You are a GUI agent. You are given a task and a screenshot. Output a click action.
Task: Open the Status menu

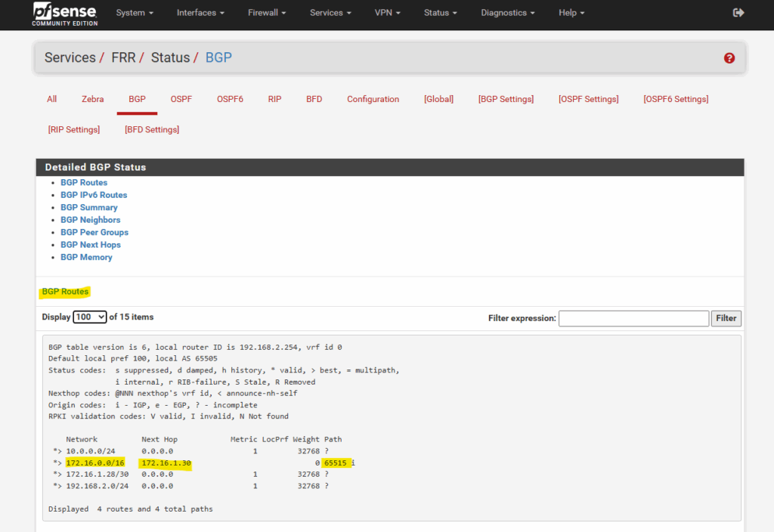point(441,13)
